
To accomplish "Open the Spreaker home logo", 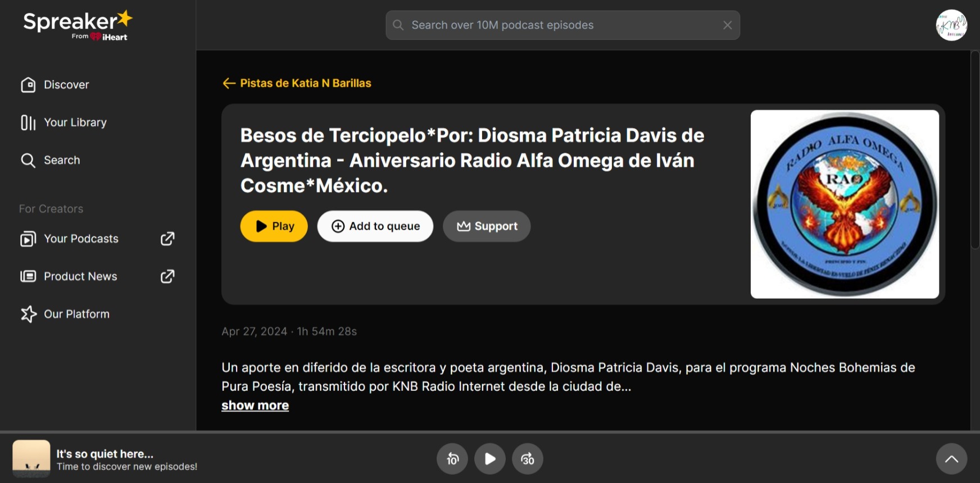I will 78,26.
